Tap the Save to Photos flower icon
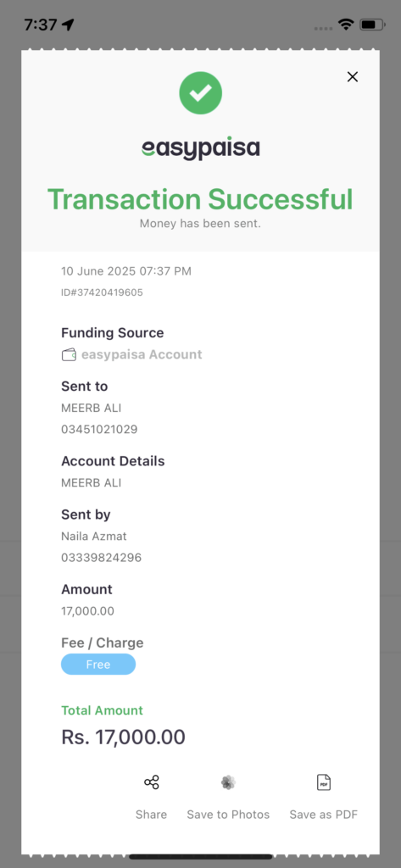This screenshot has width=401, height=868. click(x=228, y=782)
